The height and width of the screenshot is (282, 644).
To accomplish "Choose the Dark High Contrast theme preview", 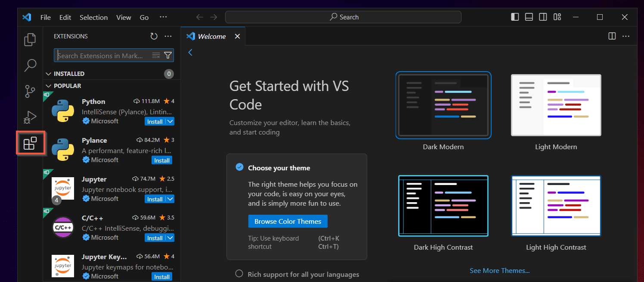I will pos(443,206).
